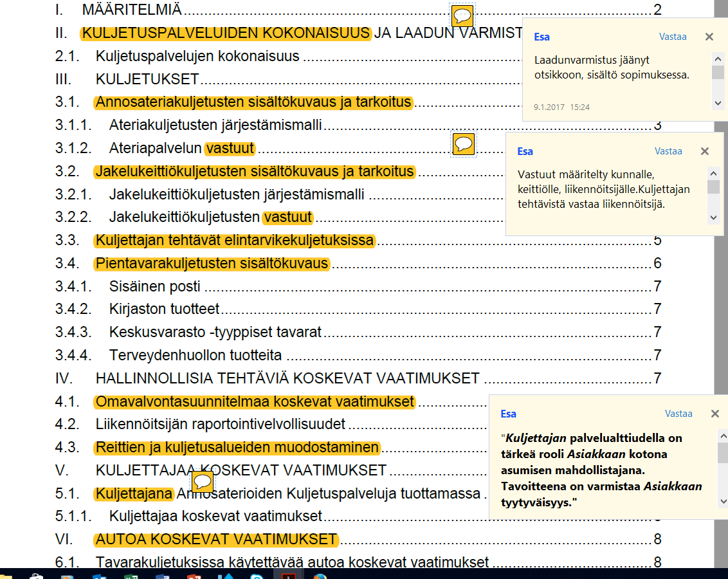The height and width of the screenshot is (579, 728).
Task: Click author name Esa in the 'Vastuut määritelty' comment
Action: (x=525, y=152)
